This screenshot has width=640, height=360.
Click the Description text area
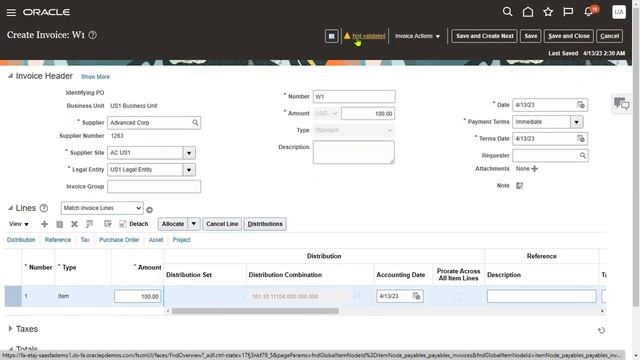pos(354,152)
